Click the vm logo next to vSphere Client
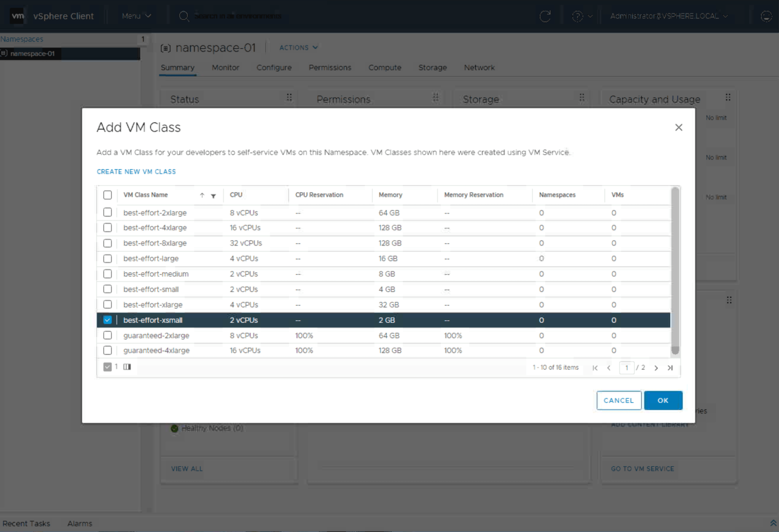This screenshot has height=532, width=779. point(17,15)
